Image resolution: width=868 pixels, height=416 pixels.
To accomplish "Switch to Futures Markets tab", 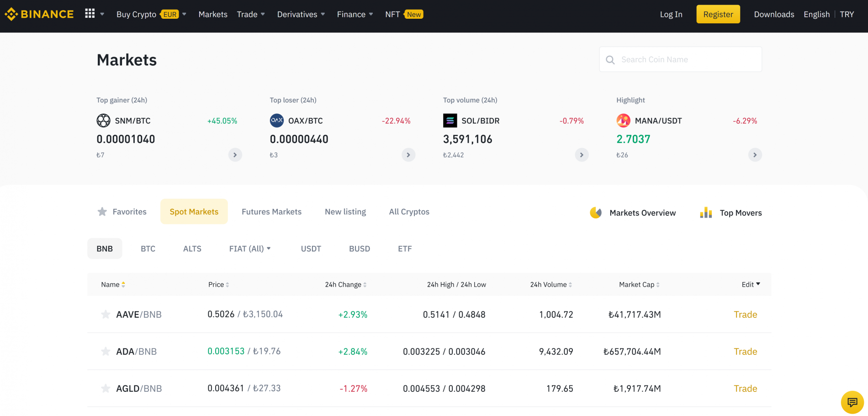I will 272,212.
